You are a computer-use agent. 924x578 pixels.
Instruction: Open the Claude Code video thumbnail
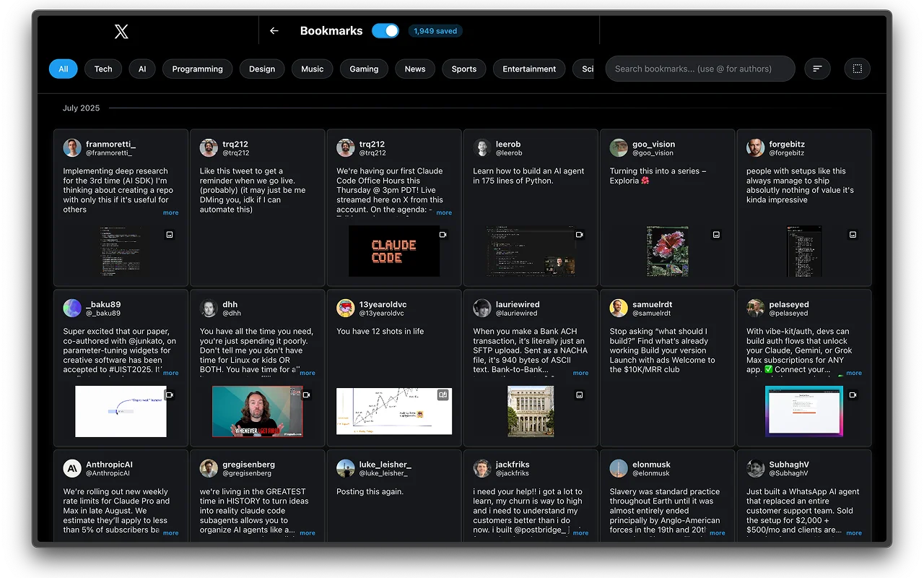point(394,251)
